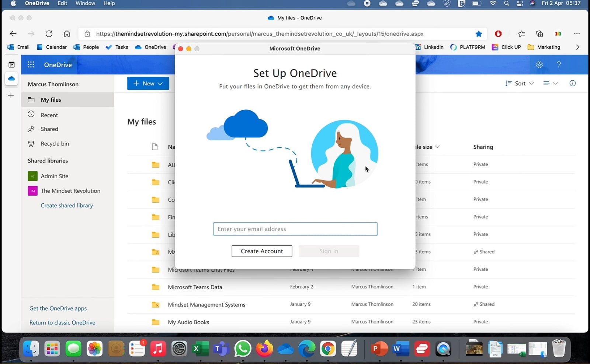This screenshot has width=590, height=364.
Task: Launch Microsoft Edge from the Dock
Action: click(306, 349)
